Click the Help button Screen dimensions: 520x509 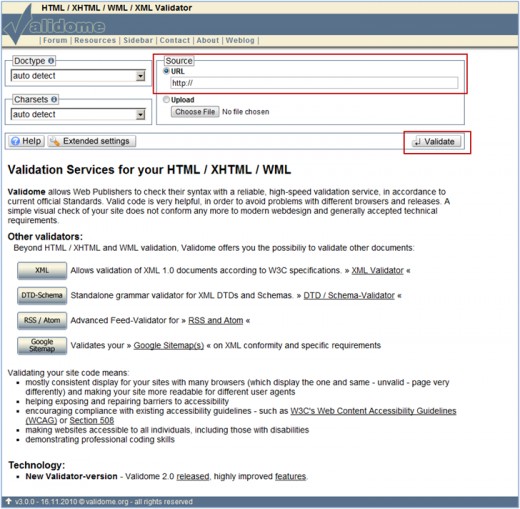(26, 141)
